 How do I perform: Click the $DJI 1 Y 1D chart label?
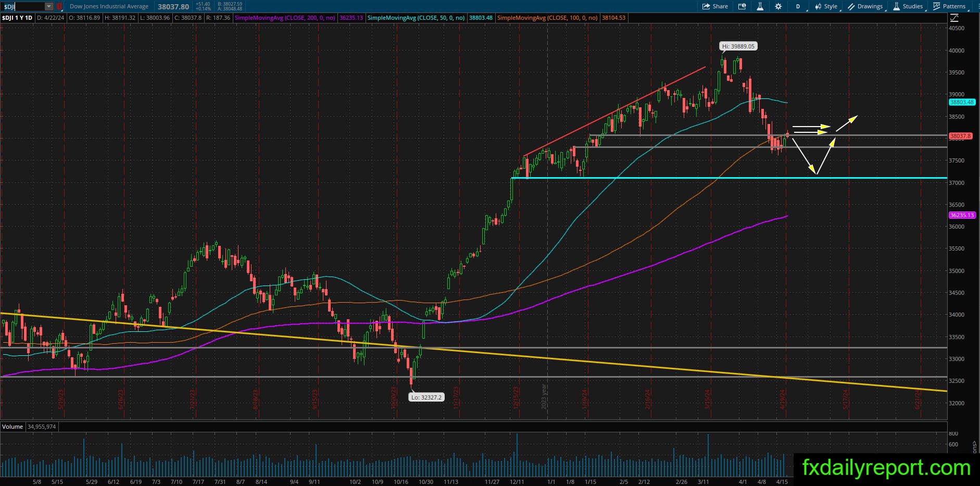pos(17,18)
